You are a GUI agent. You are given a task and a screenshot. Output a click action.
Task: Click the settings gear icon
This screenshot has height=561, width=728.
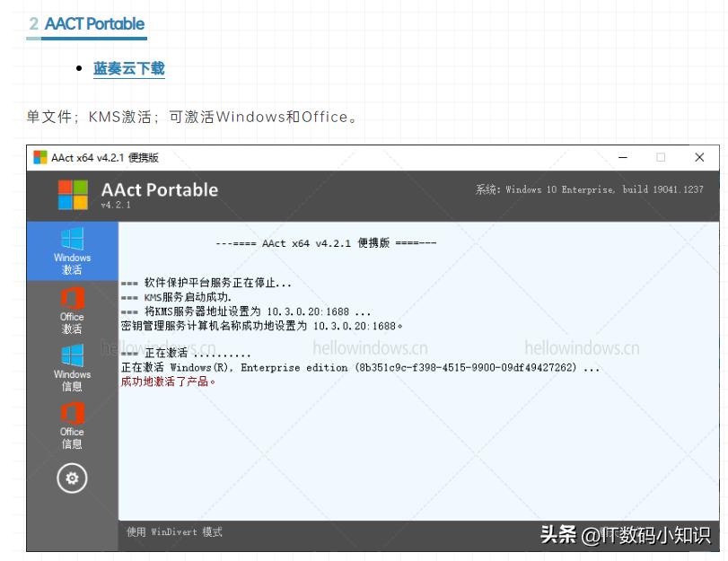(72, 478)
